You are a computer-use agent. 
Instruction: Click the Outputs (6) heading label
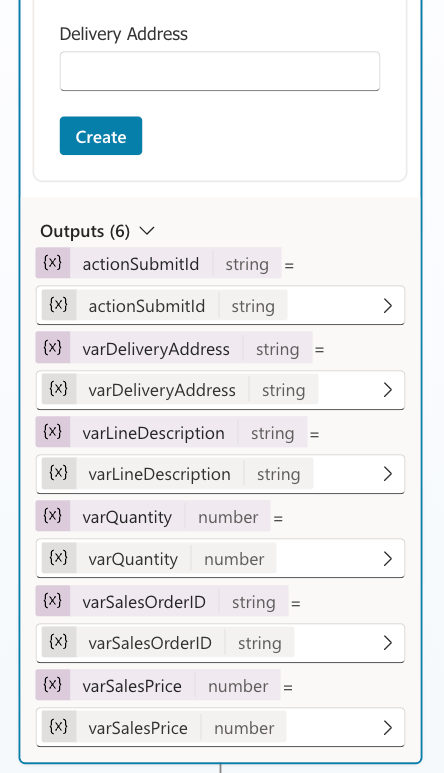[x=85, y=231]
